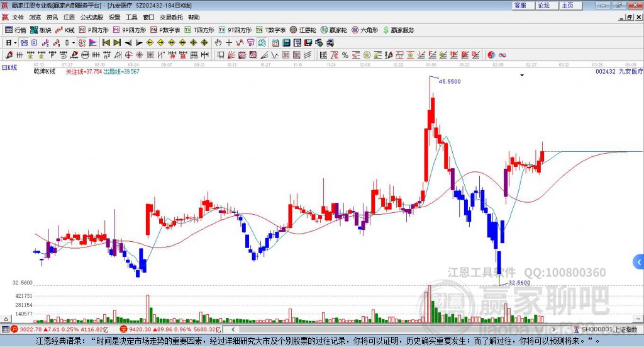Select the percent % line tool
644x347 pixels.
coord(345,55)
